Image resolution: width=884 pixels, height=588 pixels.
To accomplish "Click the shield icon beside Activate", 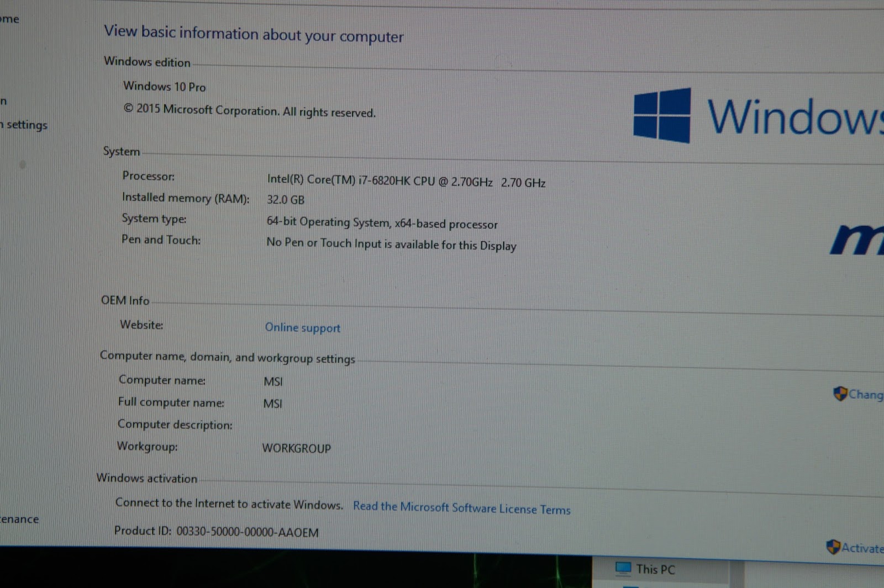I will coord(833,547).
